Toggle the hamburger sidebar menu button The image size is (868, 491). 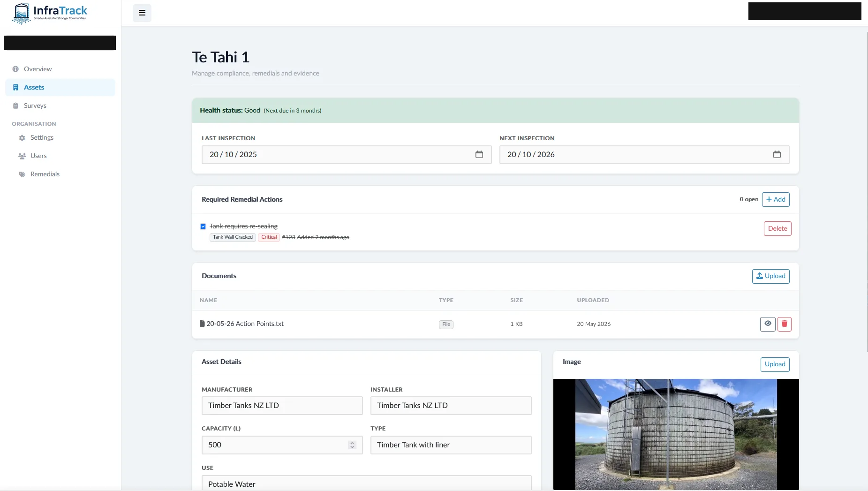(142, 13)
